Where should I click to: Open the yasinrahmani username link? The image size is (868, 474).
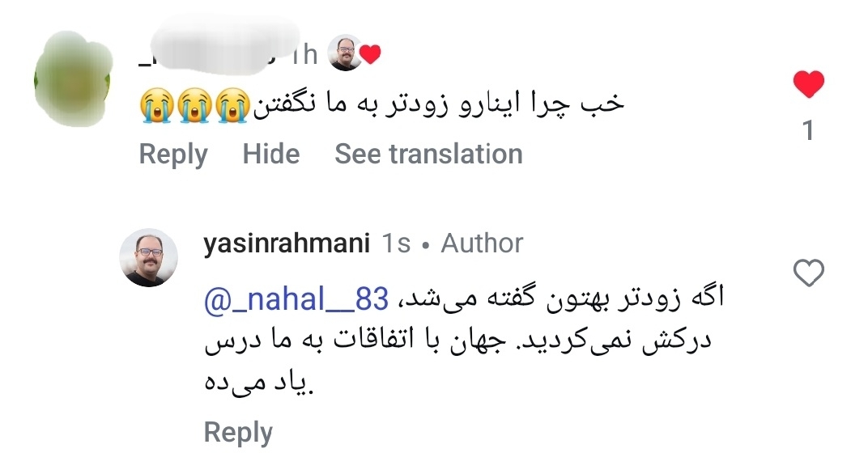pyautogui.click(x=287, y=243)
